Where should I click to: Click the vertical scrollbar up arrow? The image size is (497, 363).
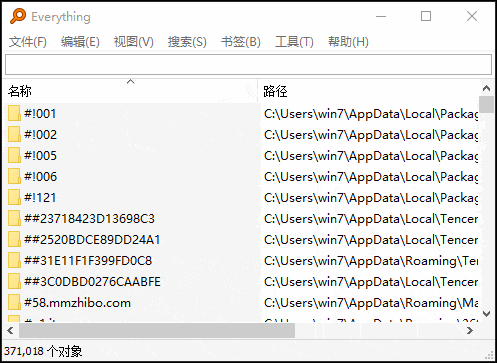click(486, 88)
